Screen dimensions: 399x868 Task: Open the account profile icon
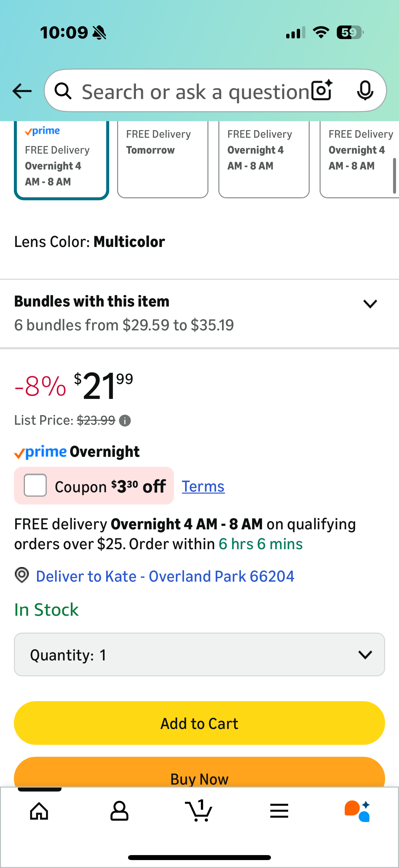click(x=119, y=811)
